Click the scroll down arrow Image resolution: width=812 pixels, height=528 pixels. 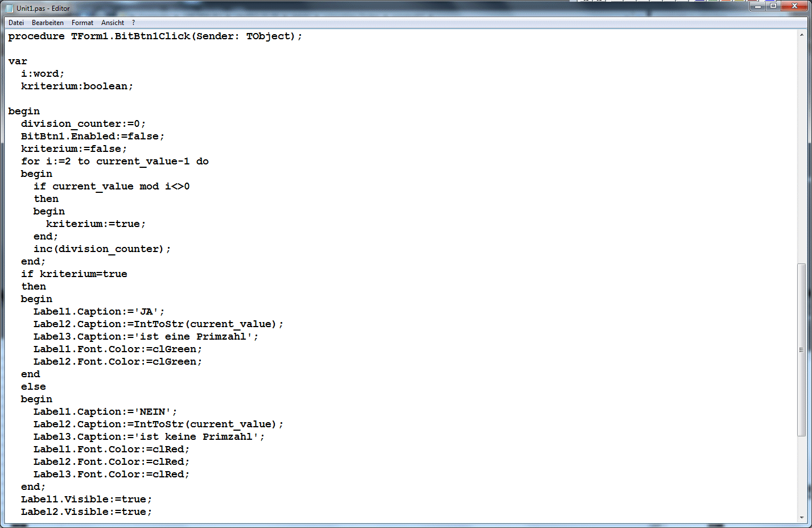point(801,517)
